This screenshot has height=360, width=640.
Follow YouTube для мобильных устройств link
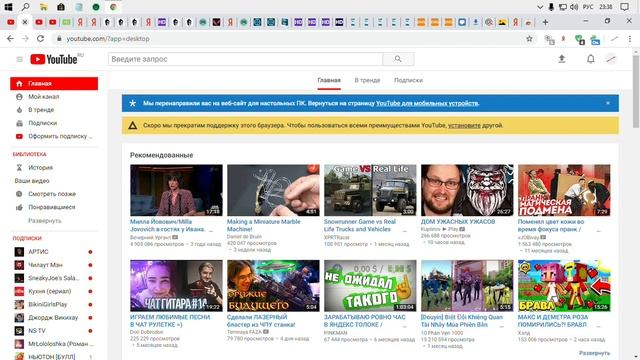427,103
